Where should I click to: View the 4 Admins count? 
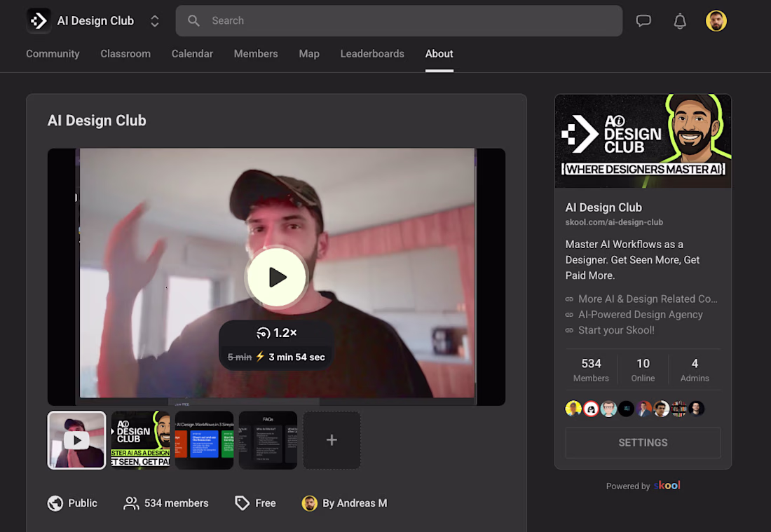point(695,370)
